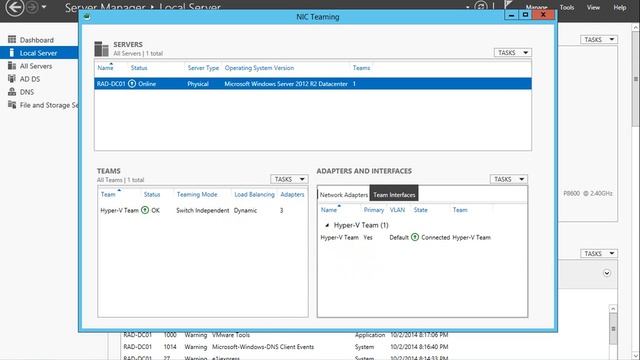The image size is (640, 360).
Task: Minimize the NIC Teaming window
Action: pos(511,15)
